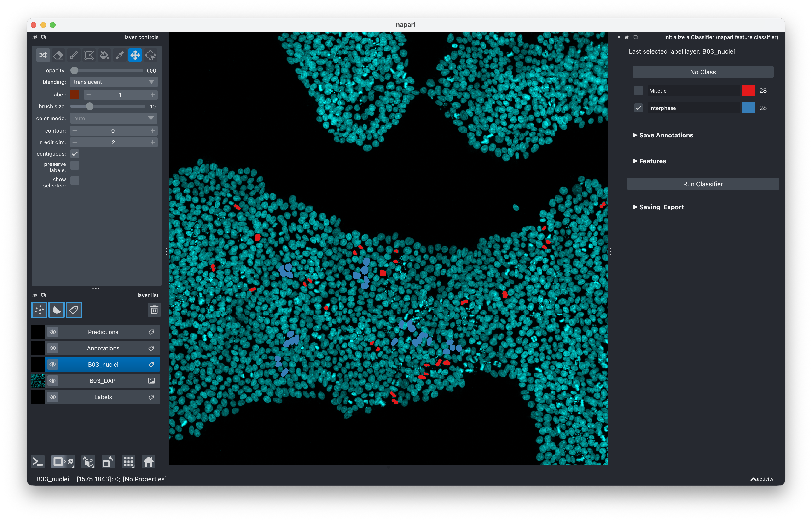This screenshot has width=812, height=521.
Task: Open the console terminal button
Action: pyautogui.click(x=38, y=462)
